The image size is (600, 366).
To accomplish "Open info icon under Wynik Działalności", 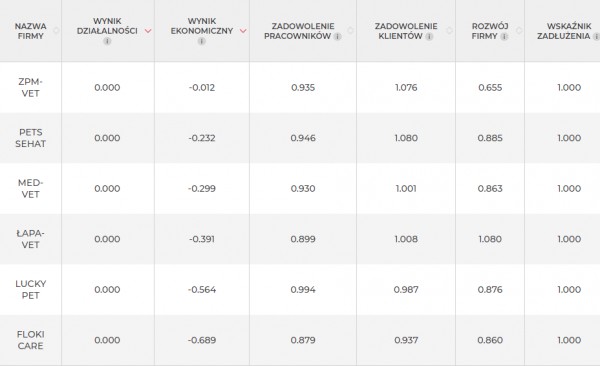I will 107,41.
